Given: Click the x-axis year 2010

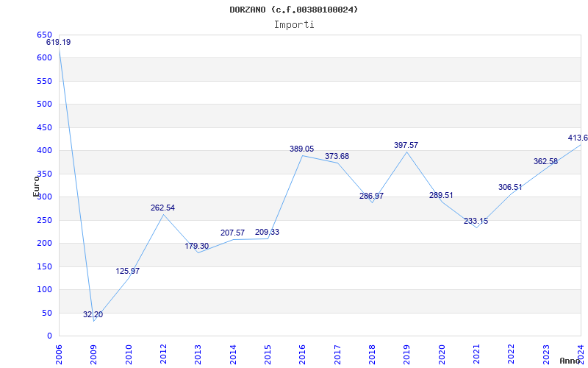Looking at the screenshot, I should tap(129, 355).
